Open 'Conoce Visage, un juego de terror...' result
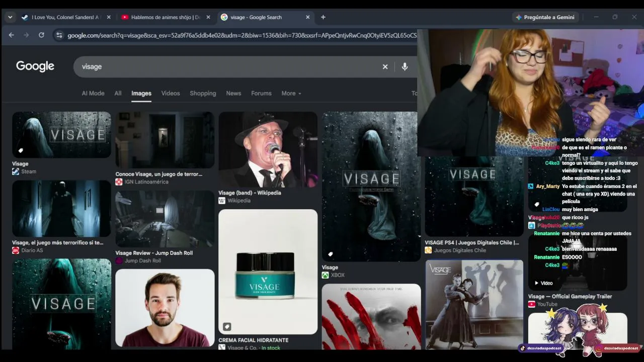 tap(159, 174)
